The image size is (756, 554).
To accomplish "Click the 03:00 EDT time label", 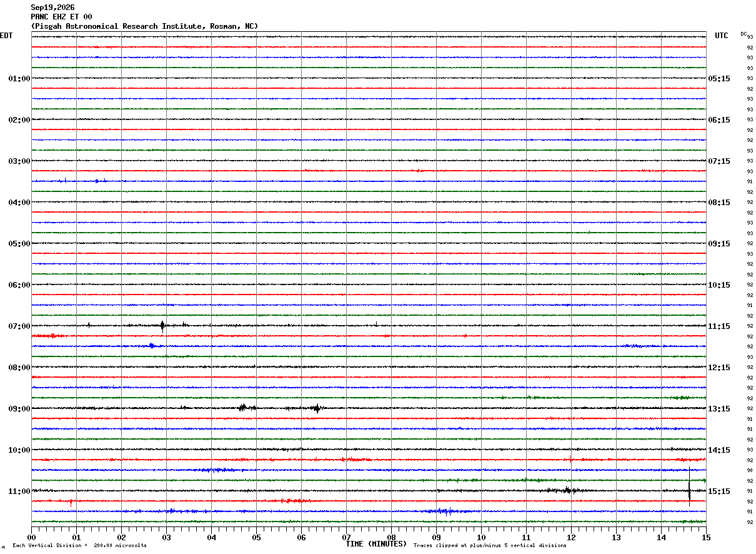I will 19,161.
